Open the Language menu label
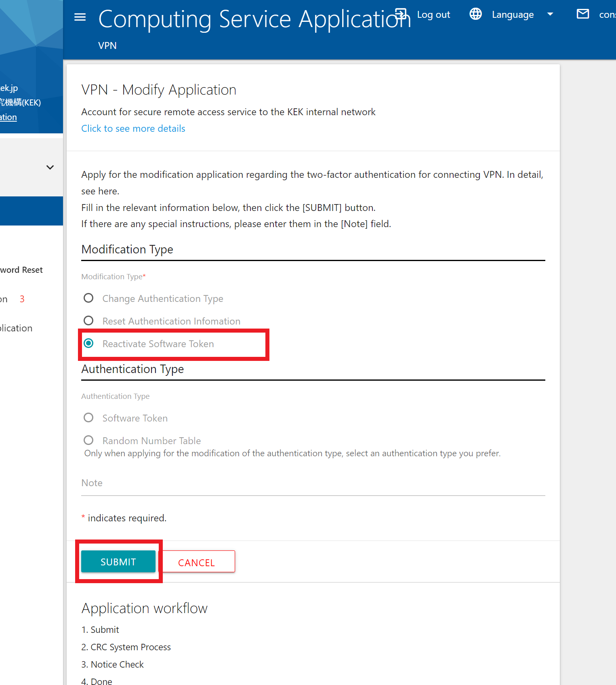Screen dimensions: 616x685 [x=513, y=15]
